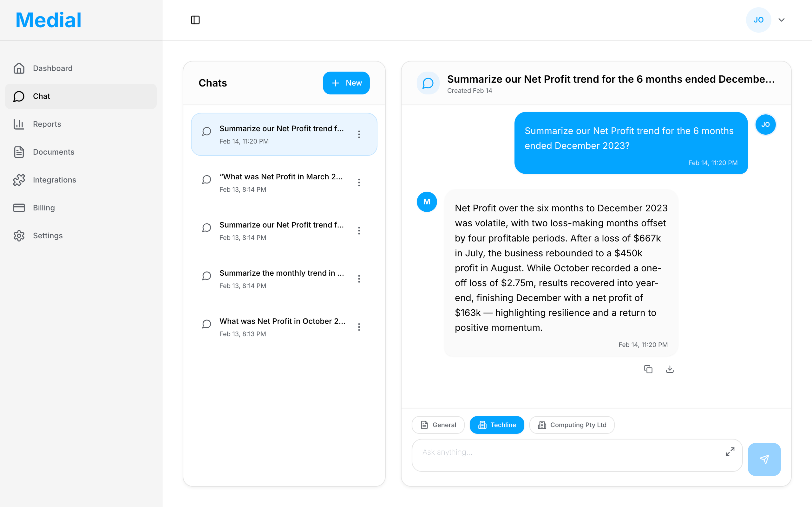The image size is (812, 507).
Task: Click the Medial logo
Action: [48, 19]
